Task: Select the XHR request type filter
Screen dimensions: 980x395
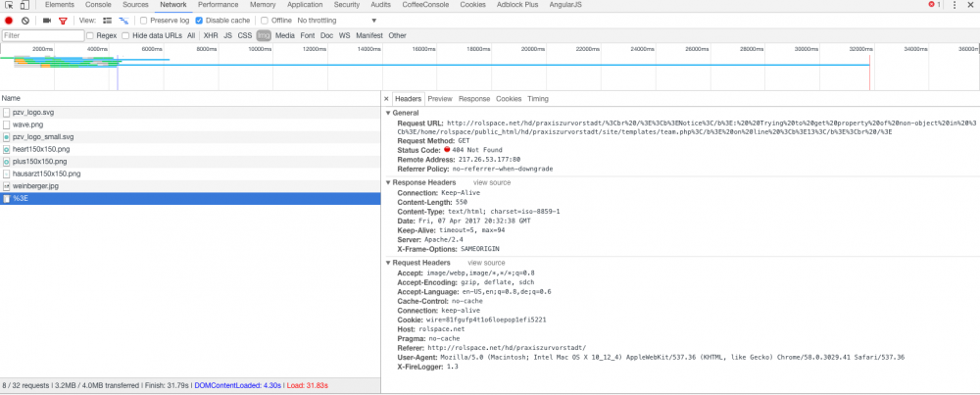Action: (x=210, y=35)
